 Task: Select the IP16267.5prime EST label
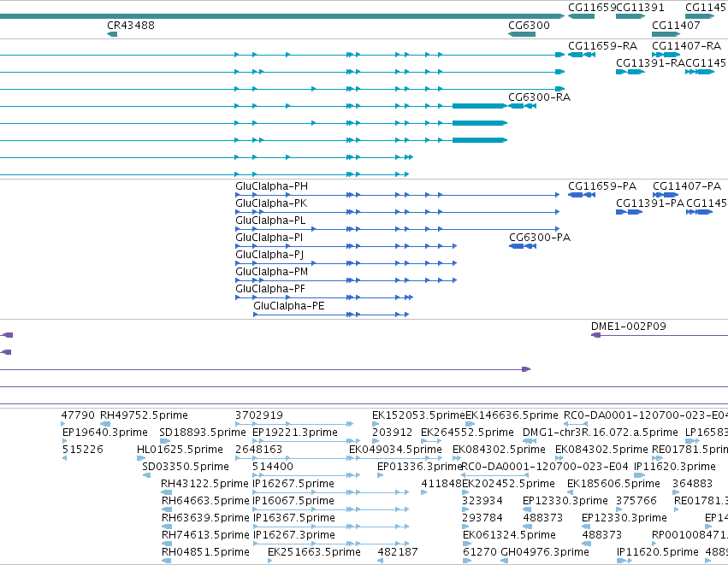tap(293, 484)
